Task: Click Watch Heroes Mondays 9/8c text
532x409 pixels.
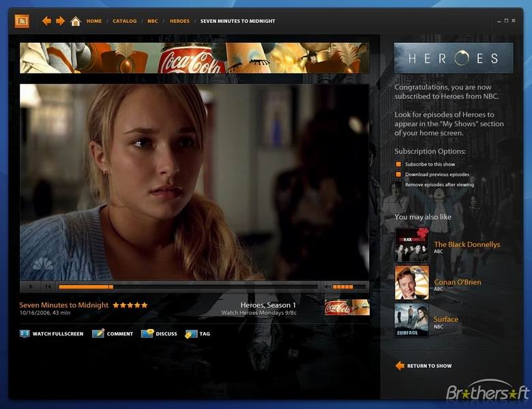Action: pyautogui.click(x=259, y=313)
